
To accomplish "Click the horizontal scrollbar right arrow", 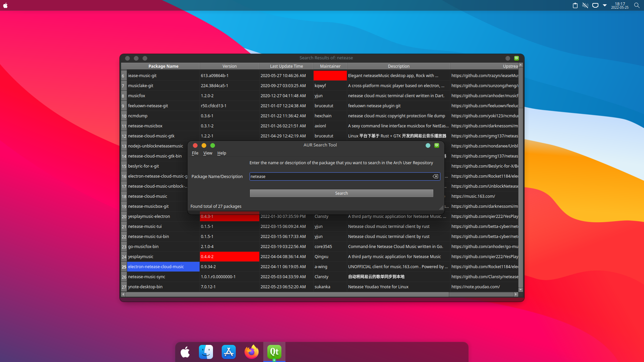I will (x=516, y=294).
